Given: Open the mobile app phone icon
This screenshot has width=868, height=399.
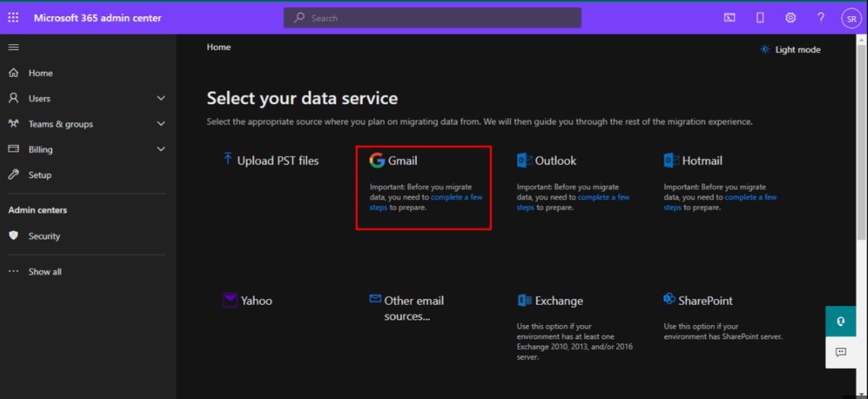Looking at the screenshot, I should pos(760,18).
